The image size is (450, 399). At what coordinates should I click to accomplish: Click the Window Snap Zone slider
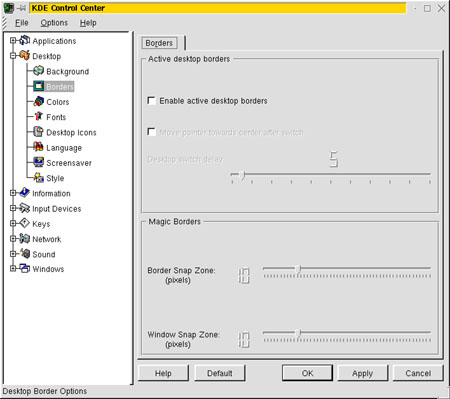(347, 336)
